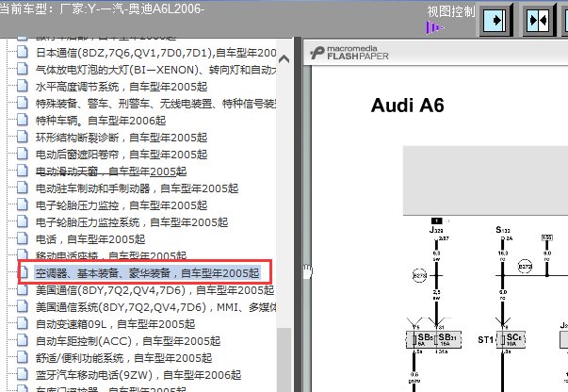The image size is (568, 392).
Task: Click the Audi A6 diagram title
Action: pyautogui.click(x=407, y=106)
